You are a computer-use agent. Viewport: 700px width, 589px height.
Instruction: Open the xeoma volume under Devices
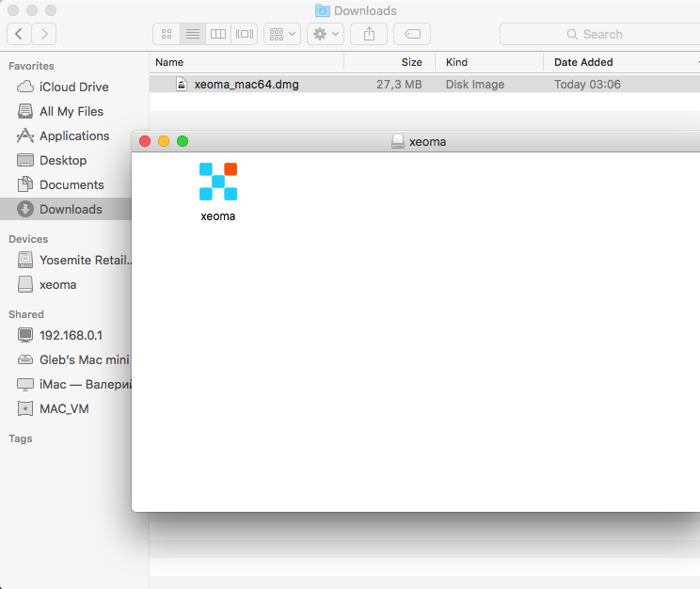[x=57, y=284]
